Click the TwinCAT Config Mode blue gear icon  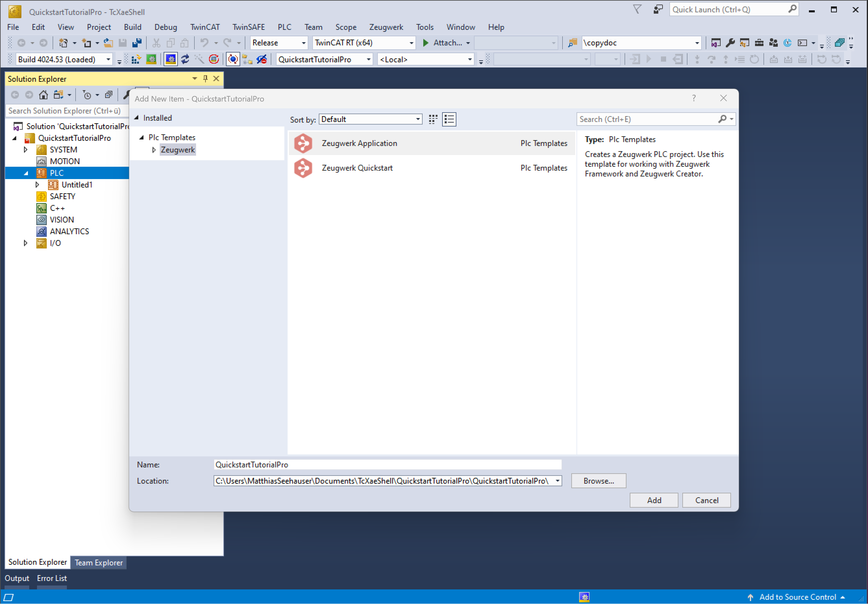(171, 59)
